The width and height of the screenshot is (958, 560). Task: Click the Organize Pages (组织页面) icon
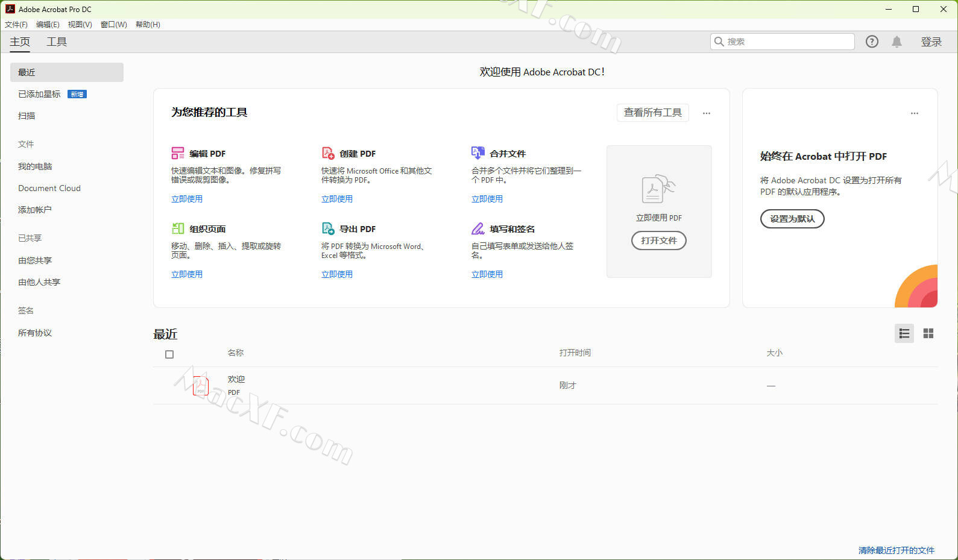(178, 228)
